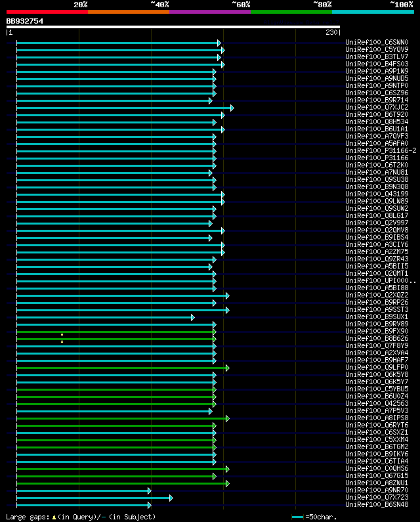
Task: Select the UniRef100_A9P1W9 entry
Action: click(x=377, y=72)
